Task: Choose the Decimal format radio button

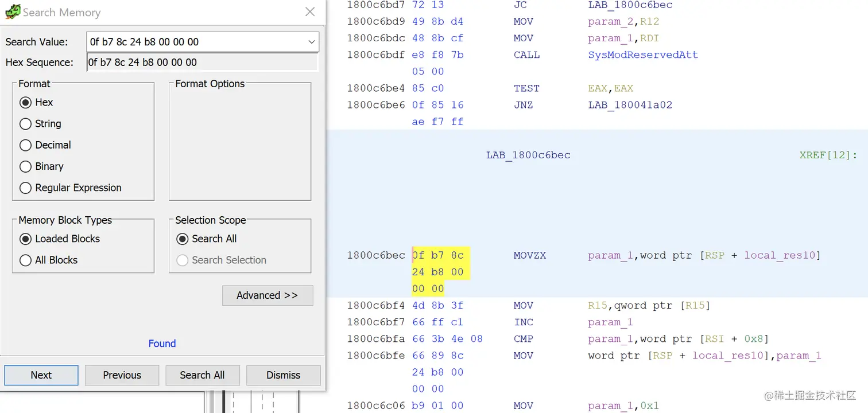Action: click(x=25, y=145)
